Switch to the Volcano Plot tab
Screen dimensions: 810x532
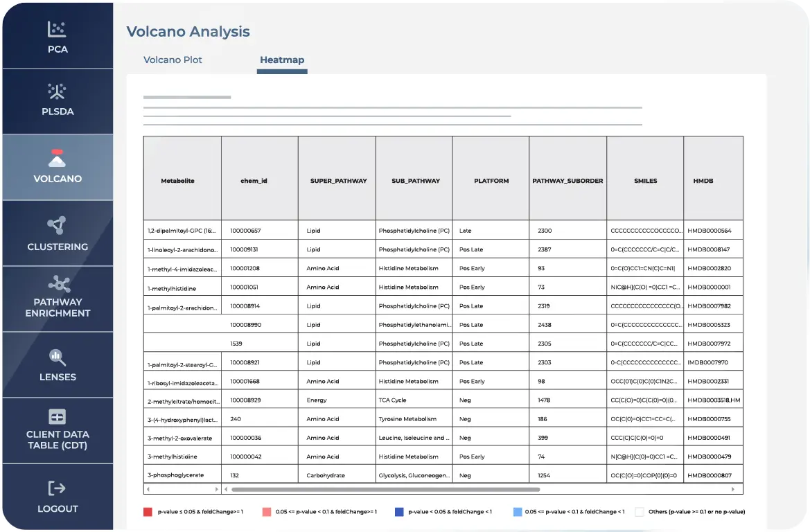(x=173, y=60)
